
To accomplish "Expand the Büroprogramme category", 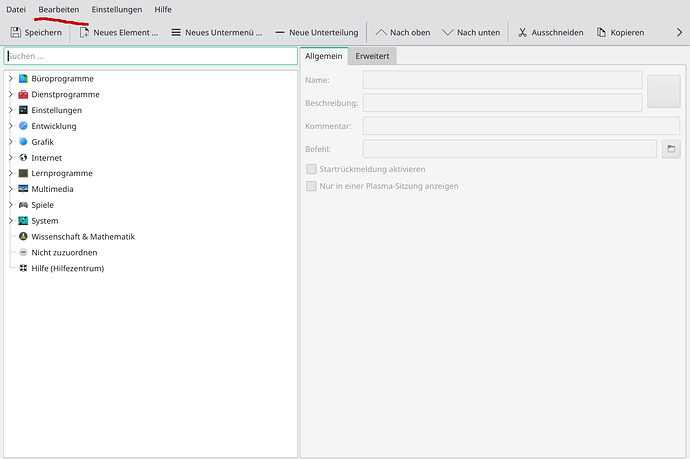I will pos(10,78).
